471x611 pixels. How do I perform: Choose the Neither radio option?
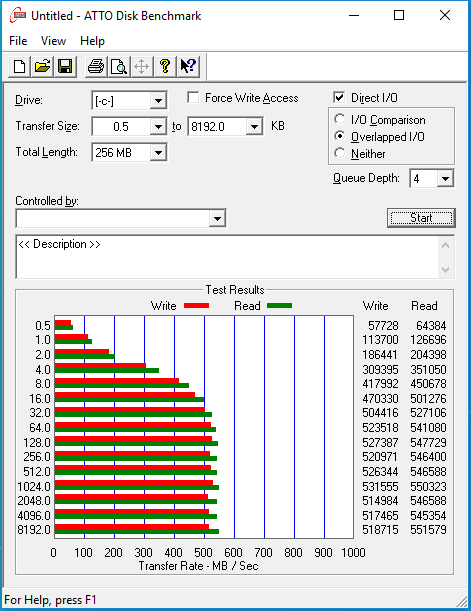pos(340,153)
